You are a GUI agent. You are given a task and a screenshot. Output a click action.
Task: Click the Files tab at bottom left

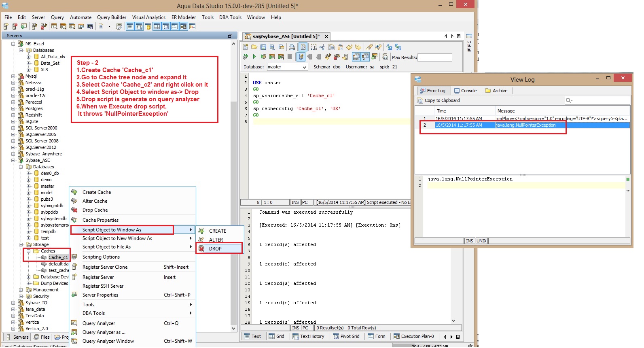42,337
